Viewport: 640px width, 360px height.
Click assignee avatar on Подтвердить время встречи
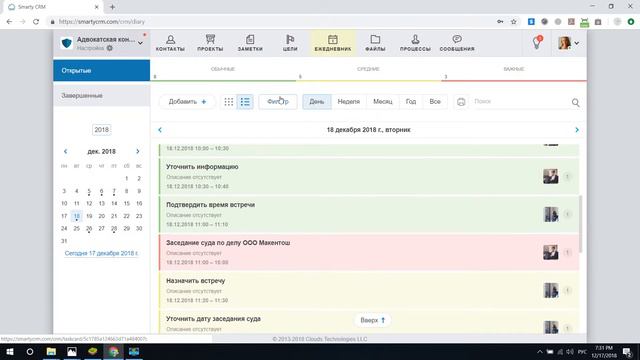click(x=551, y=214)
